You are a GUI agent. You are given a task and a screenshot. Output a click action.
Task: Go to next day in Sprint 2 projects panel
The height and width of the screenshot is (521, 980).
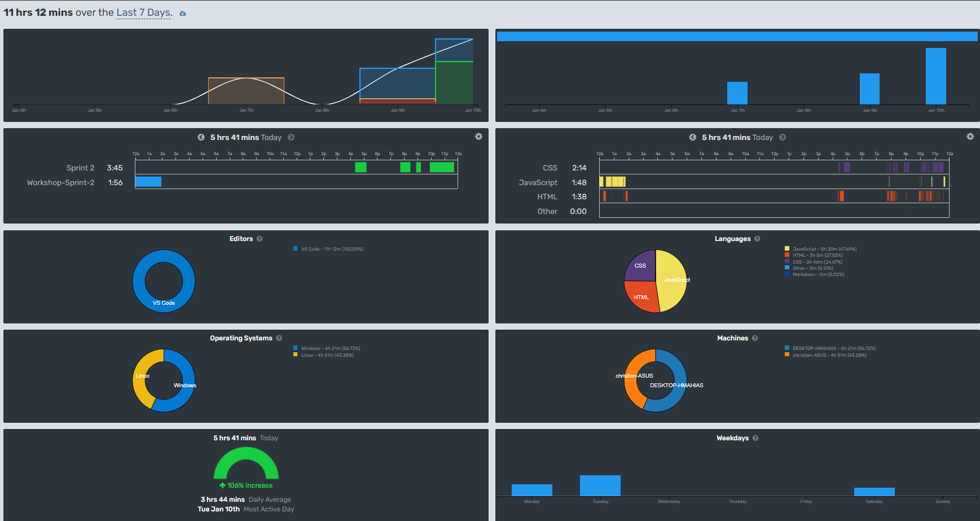coord(291,137)
